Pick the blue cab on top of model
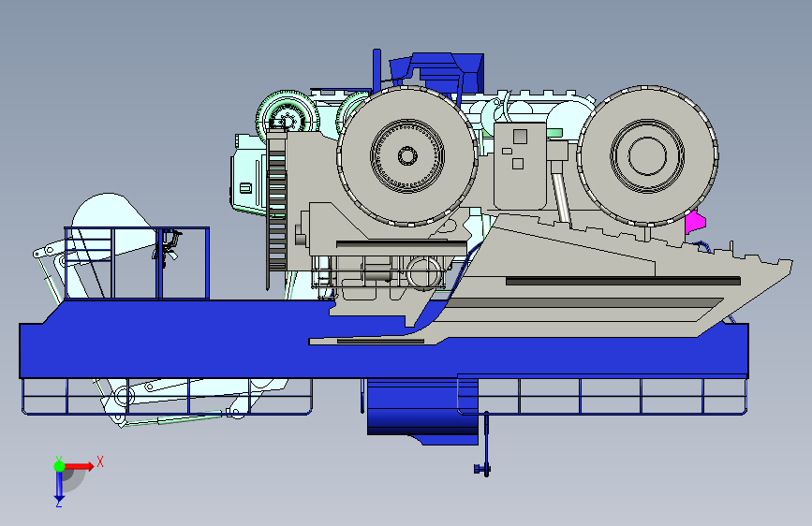Viewport: 812px width, 526px height. pyautogui.click(x=437, y=72)
